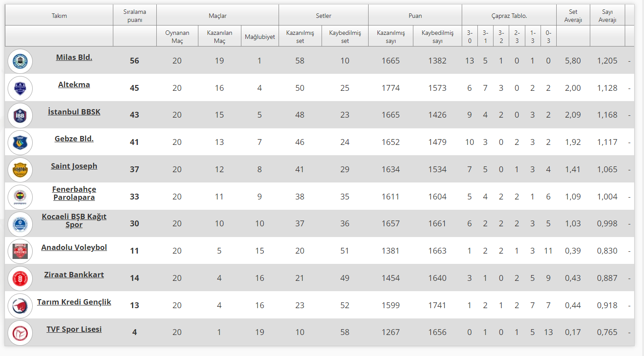Image resolution: width=644 pixels, height=356 pixels.
Task: Visit the Fenerbahçe Parolapara team link
Action: click(74, 193)
